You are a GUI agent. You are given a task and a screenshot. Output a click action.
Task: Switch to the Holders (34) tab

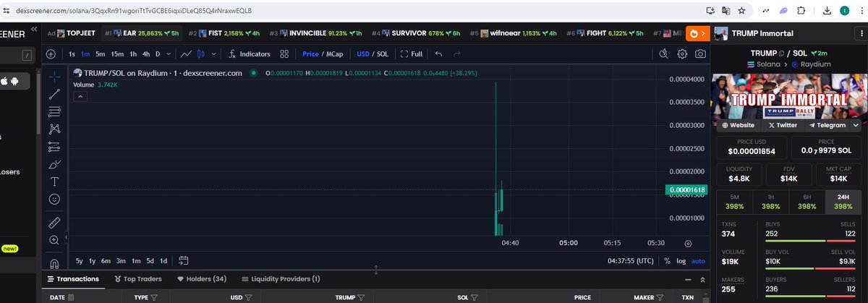[202, 279]
